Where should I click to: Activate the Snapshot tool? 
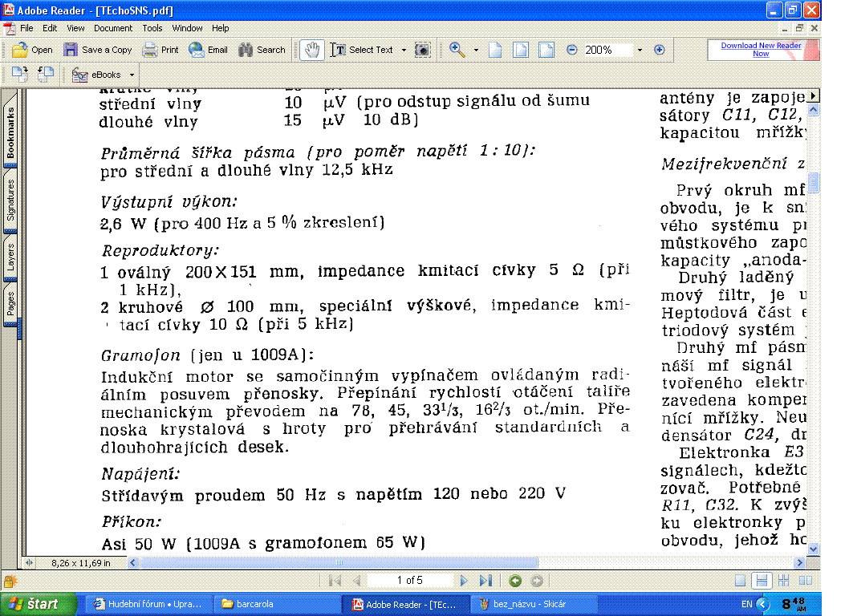(423, 50)
